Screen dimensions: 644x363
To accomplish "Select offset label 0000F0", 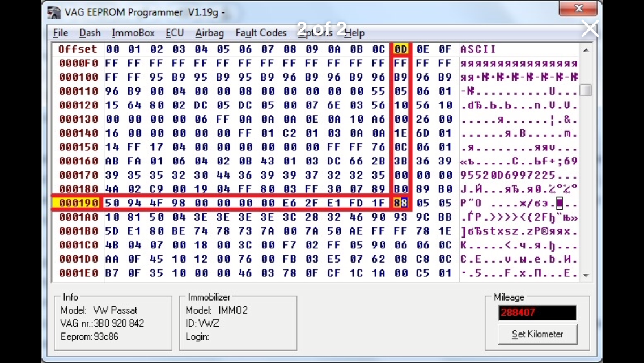I will click(x=78, y=64).
